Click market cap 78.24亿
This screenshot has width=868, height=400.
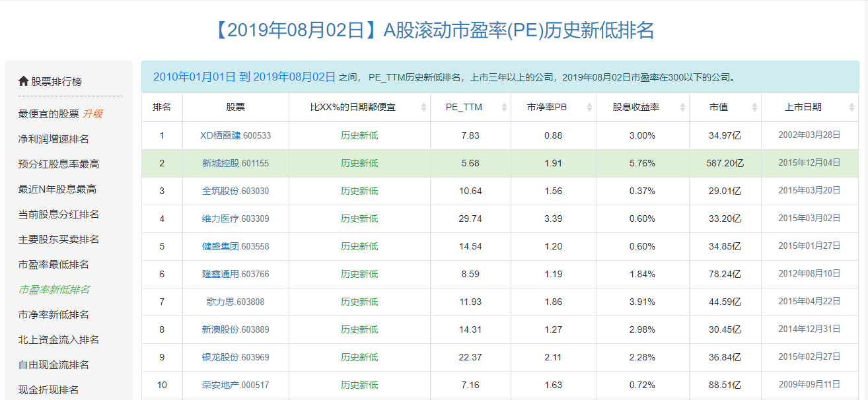(x=725, y=274)
